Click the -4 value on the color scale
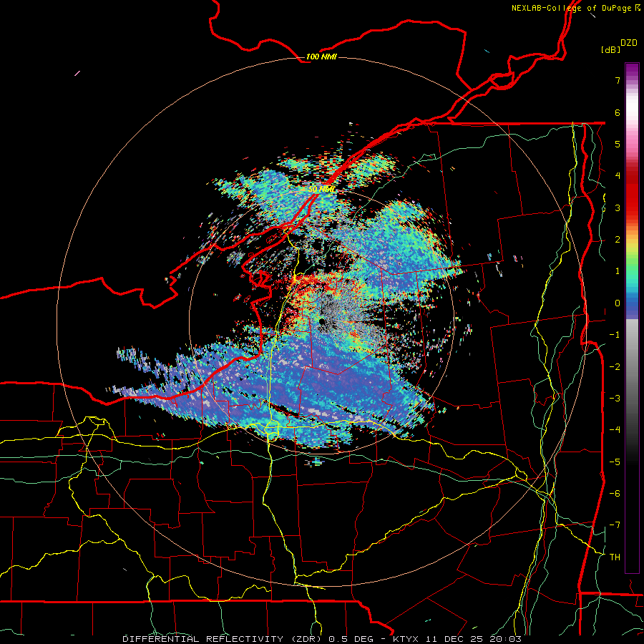The image size is (644, 644). pyautogui.click(x=615, y=429)
